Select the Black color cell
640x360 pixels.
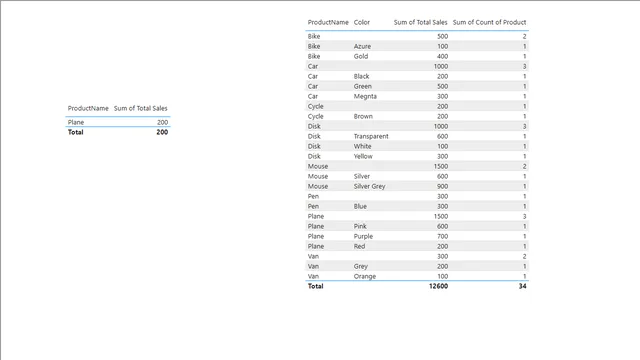pos(361,76)
